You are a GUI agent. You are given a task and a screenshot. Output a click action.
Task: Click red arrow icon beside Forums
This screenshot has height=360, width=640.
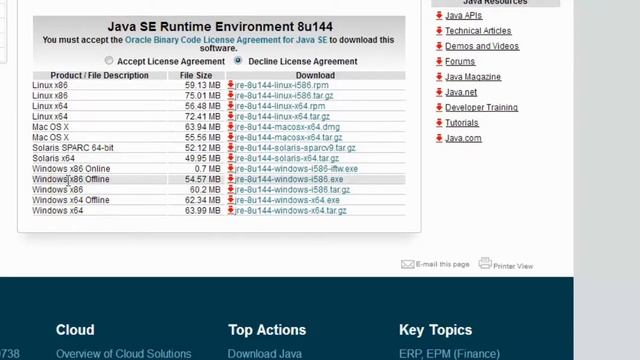coord(439,61)
